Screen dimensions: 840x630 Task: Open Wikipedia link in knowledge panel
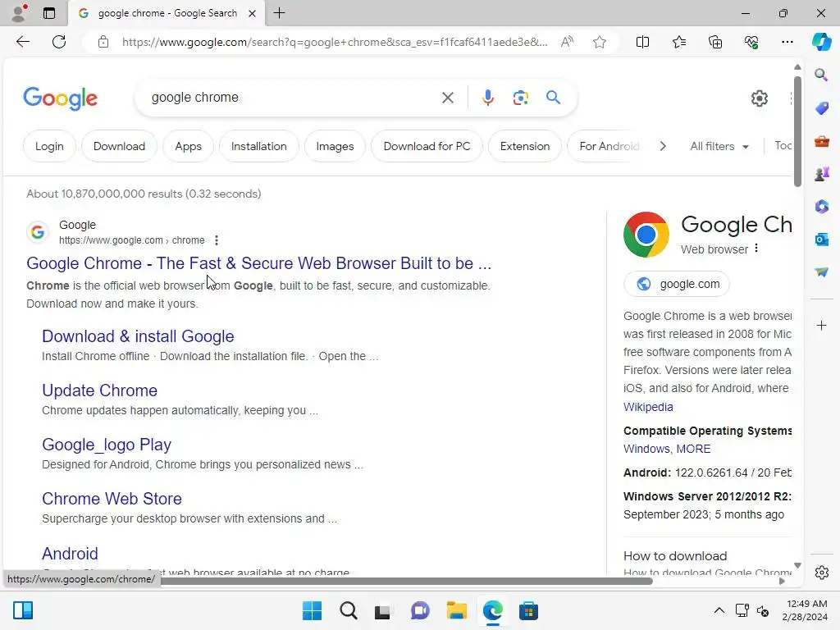click(648, 407)
